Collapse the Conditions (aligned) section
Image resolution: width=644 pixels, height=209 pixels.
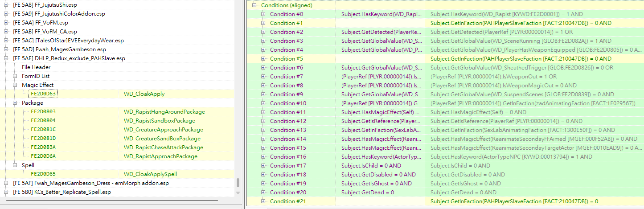click(254, 5)
